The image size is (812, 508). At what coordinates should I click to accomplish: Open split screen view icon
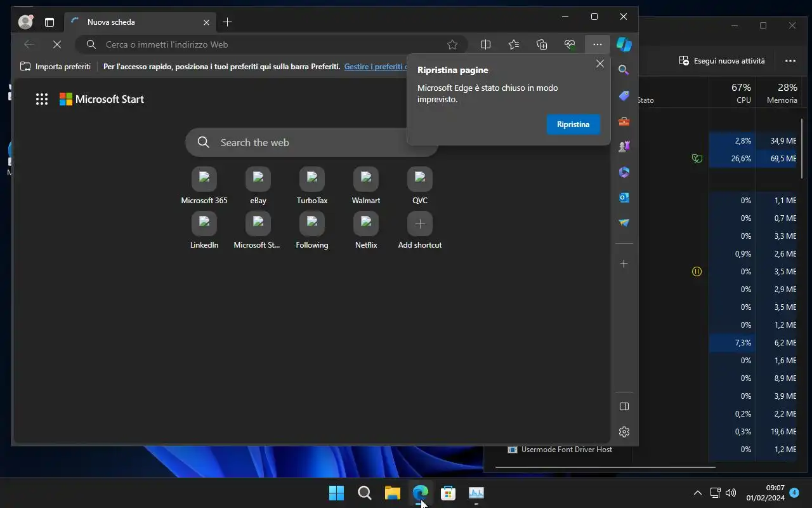(485, 44)
